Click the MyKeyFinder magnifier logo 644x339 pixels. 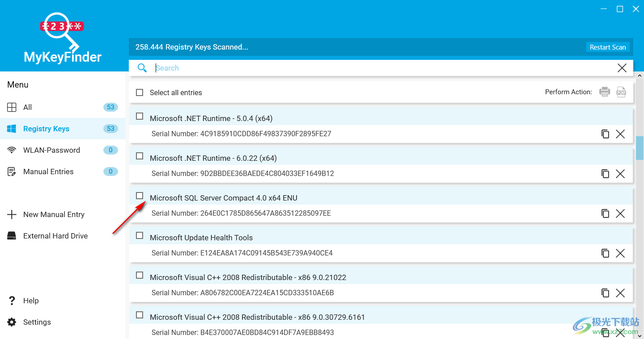click(63, 31)
